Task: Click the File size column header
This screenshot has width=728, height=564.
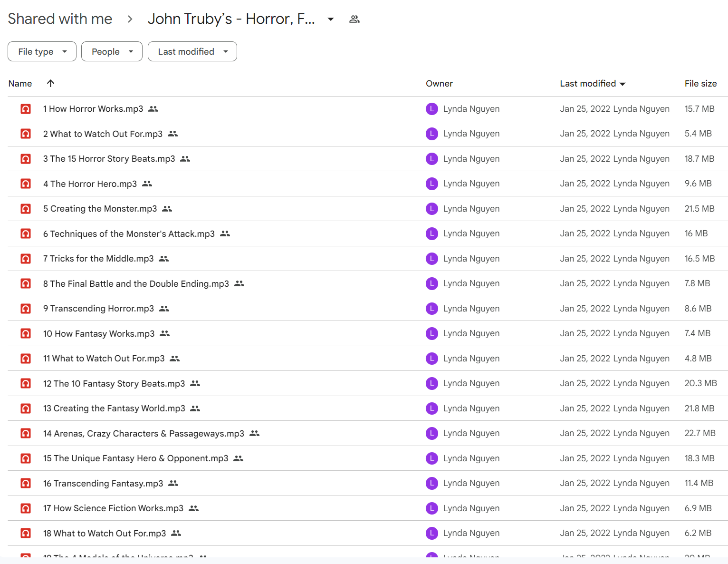Action: pos(700,83)
